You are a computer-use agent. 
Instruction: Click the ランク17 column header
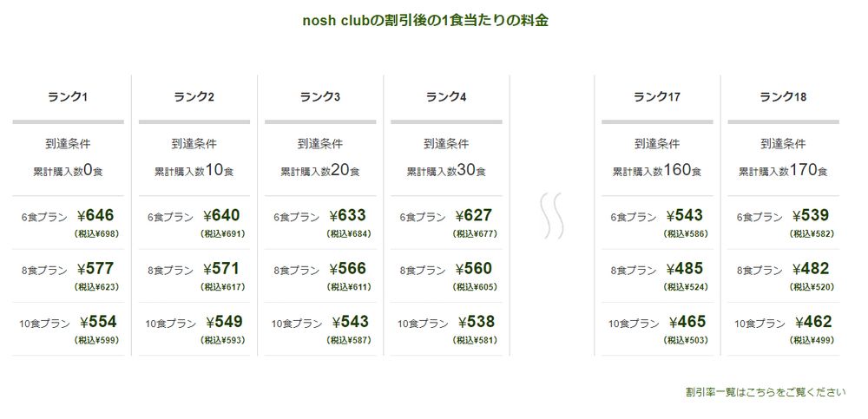coord(657,97)
